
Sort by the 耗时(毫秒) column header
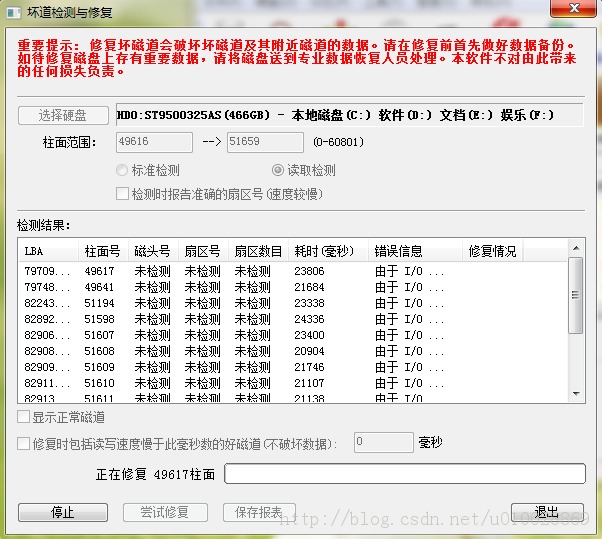coord(328,251)
